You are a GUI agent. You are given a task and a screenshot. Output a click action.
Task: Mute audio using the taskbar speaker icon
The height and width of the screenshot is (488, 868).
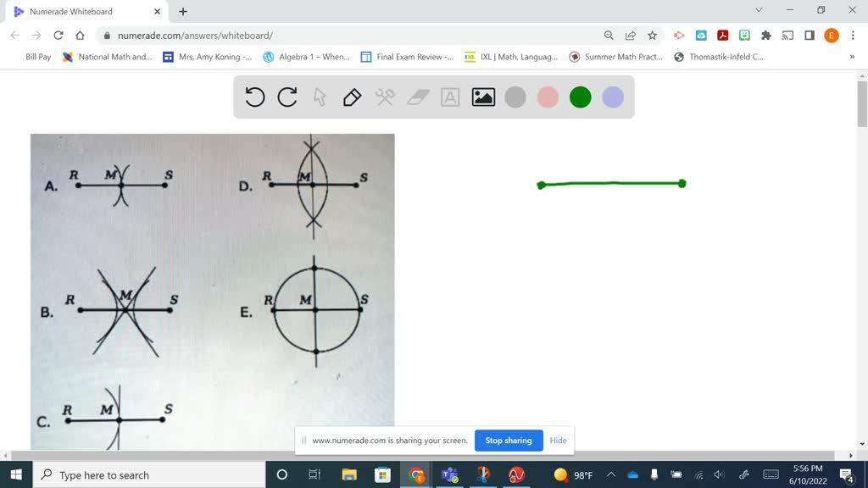pyautogui.click(x=718, y=474)
